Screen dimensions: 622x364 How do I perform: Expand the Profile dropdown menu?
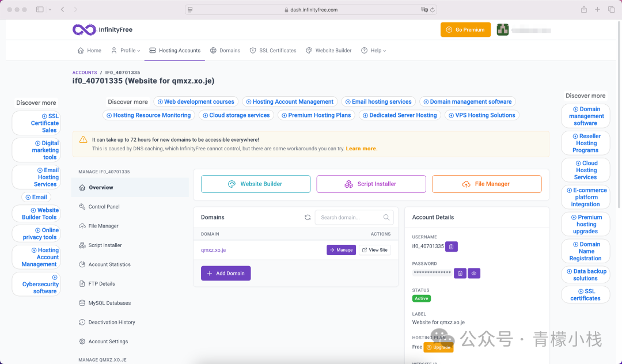(x=126, y=51)
